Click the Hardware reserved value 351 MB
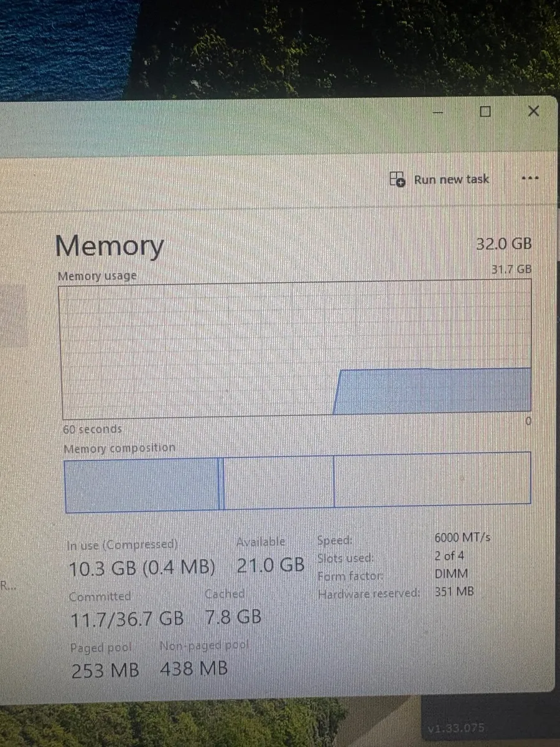 454,592
